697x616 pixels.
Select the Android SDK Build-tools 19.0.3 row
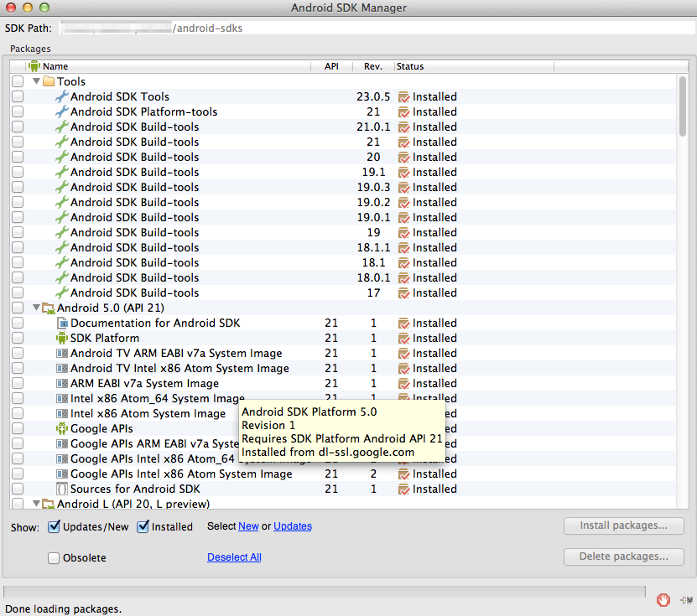click(x=343, y=187)
